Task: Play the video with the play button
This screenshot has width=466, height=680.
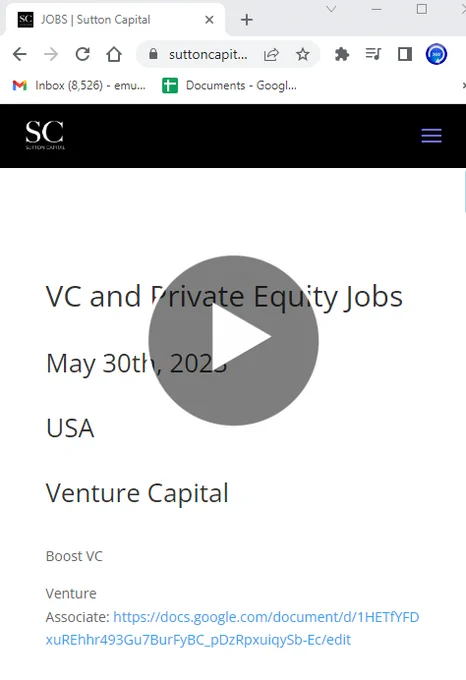Action: click(x=233, y=340)
